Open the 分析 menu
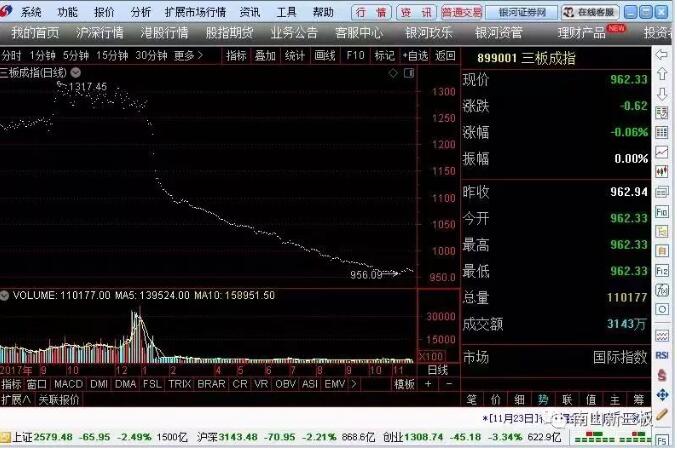 [x=141, y=12]
